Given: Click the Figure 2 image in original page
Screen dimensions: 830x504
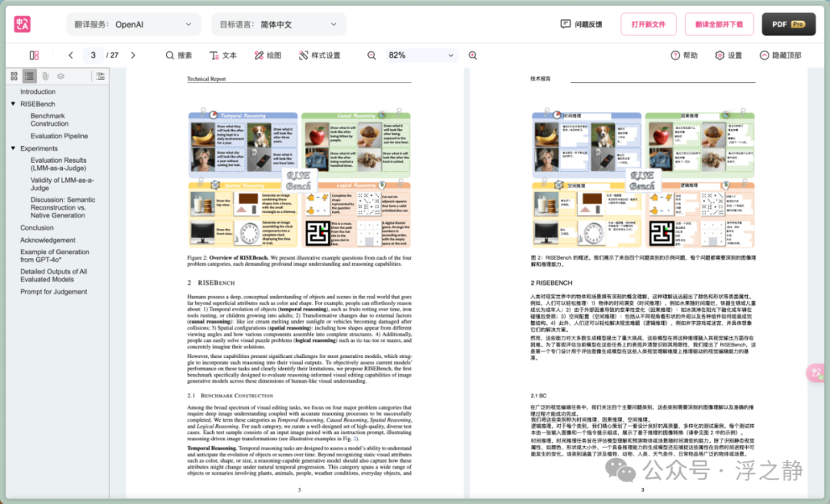Looking at the screenshot, I should click(300, 180).
